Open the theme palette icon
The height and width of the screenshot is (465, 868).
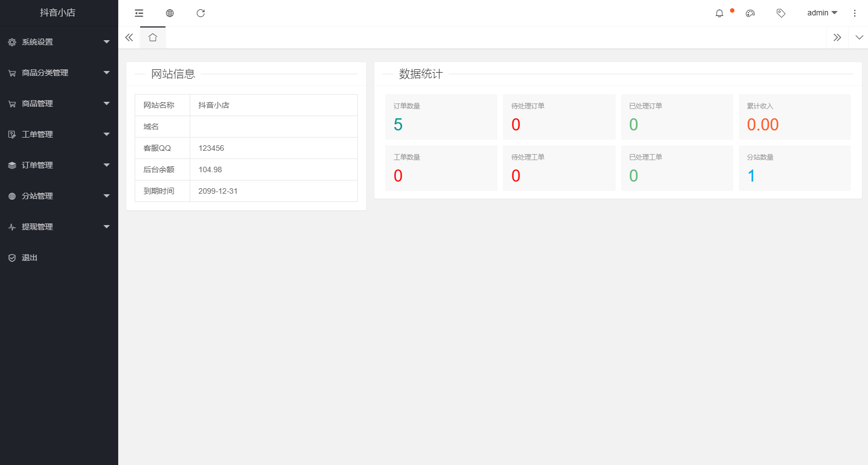click(x=750, y=13)
